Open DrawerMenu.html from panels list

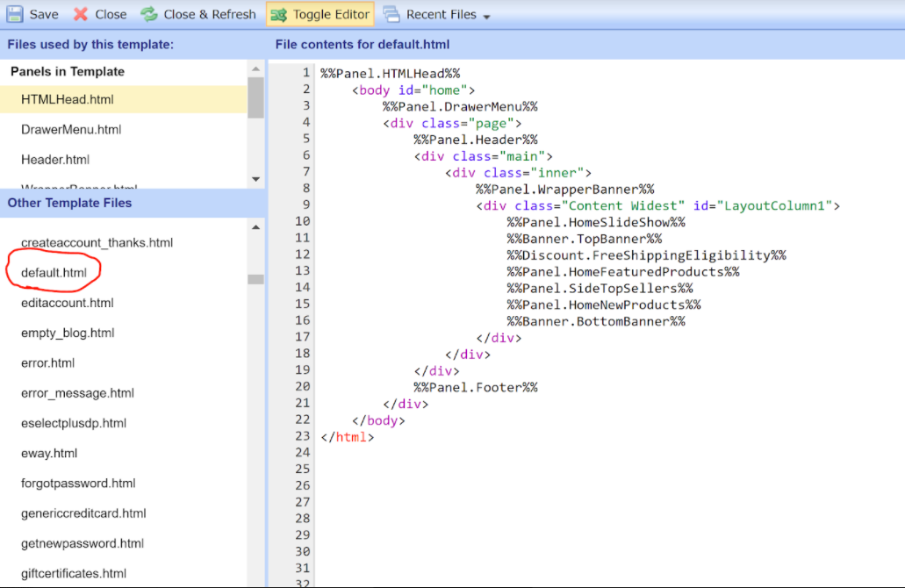click(71, 129)
